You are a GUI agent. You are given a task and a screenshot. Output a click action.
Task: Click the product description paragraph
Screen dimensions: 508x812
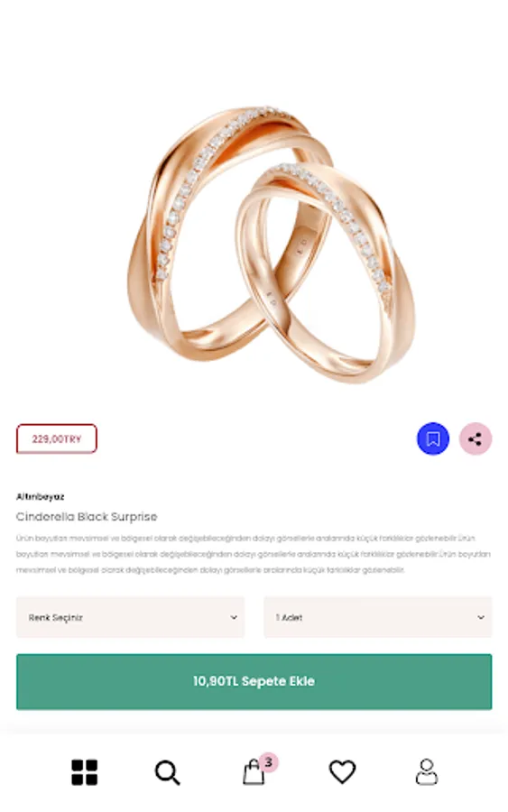(254, 554)
